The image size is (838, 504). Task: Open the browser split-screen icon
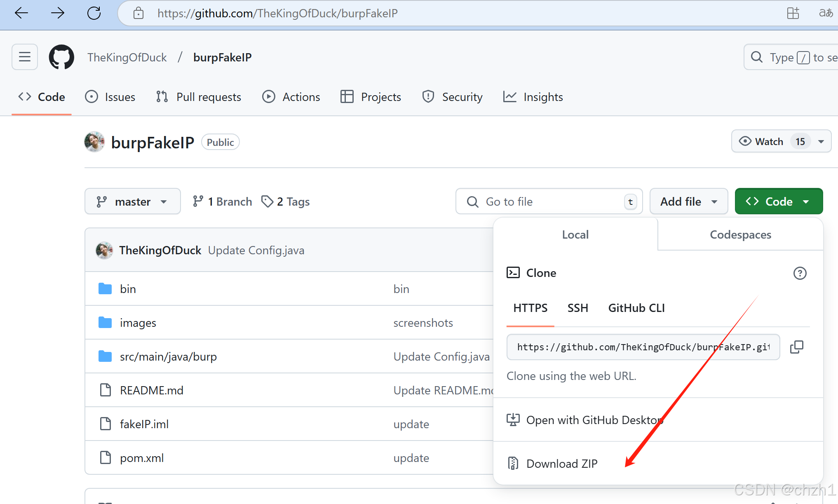[793, 13]
